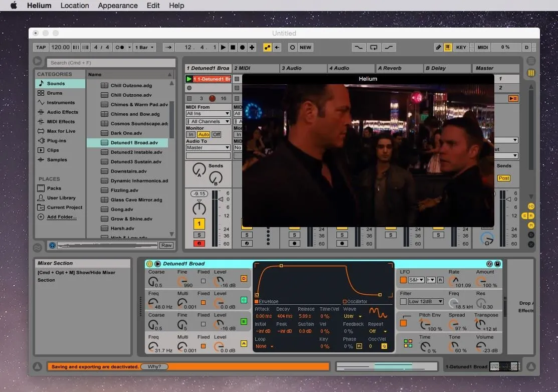
Task: Toggle the Post sends button on Master
Action: (x=503, y=178)
